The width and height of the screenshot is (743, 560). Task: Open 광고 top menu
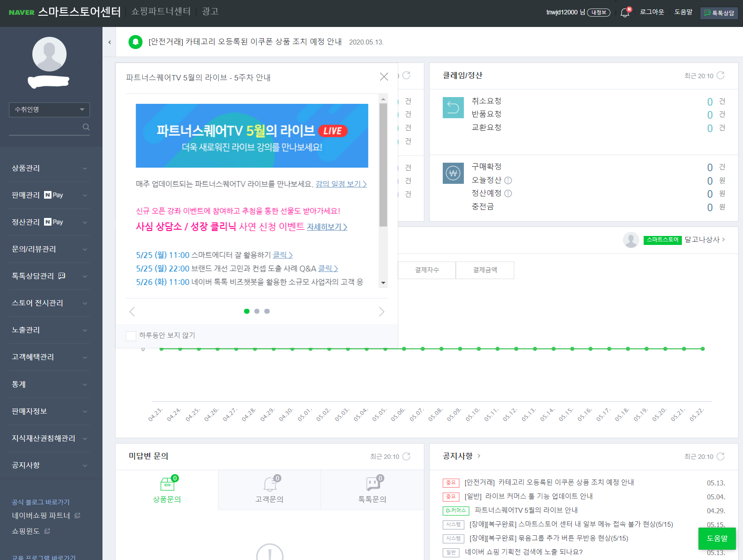tap(210, 11)
